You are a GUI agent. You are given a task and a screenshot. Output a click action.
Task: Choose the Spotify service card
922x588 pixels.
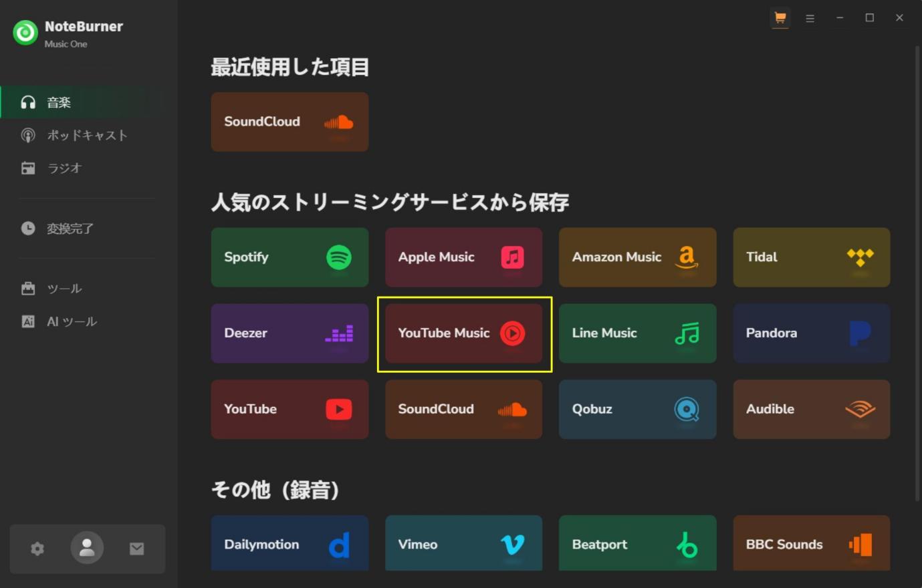(x=290, y=257)
